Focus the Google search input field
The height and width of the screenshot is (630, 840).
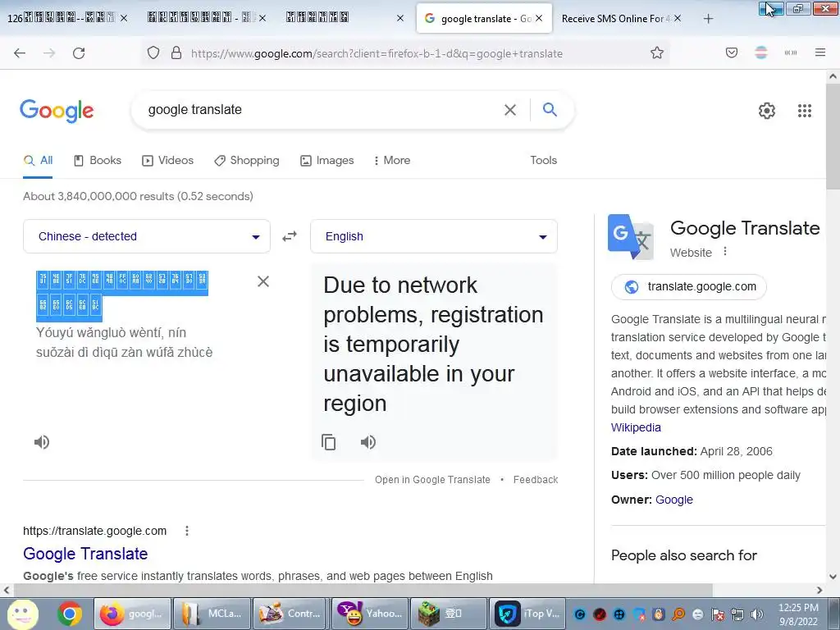coord(322,110)
